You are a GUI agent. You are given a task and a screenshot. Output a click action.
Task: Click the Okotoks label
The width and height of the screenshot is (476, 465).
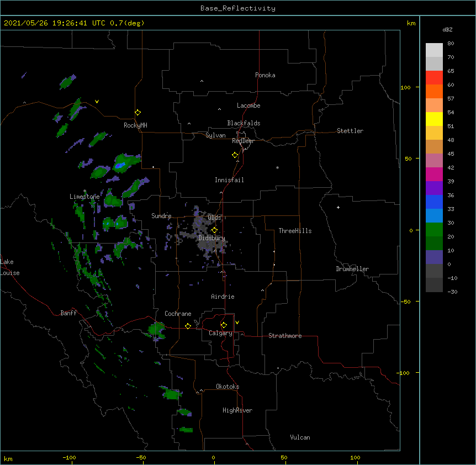click(228, 387)
